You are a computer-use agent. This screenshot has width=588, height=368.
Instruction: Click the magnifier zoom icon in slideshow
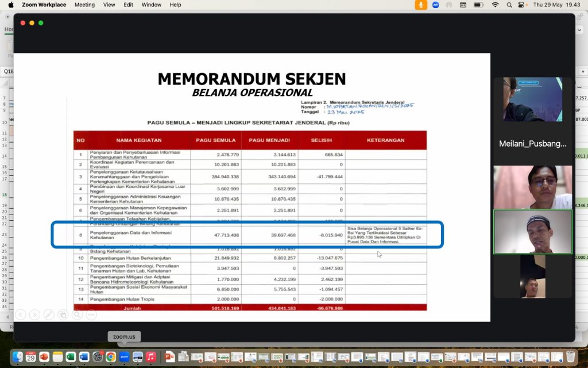pos(77,315)
